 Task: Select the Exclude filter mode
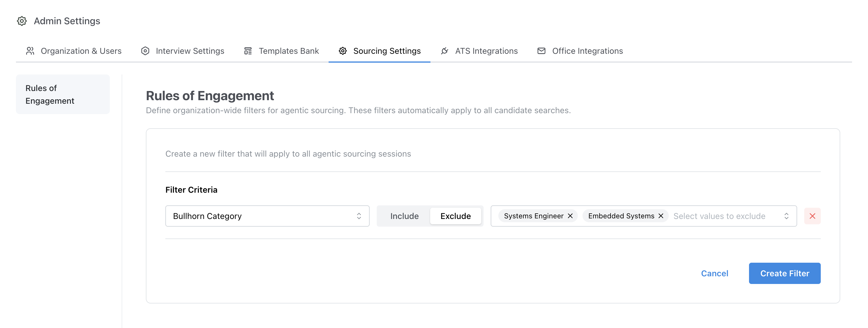point(455,216)
